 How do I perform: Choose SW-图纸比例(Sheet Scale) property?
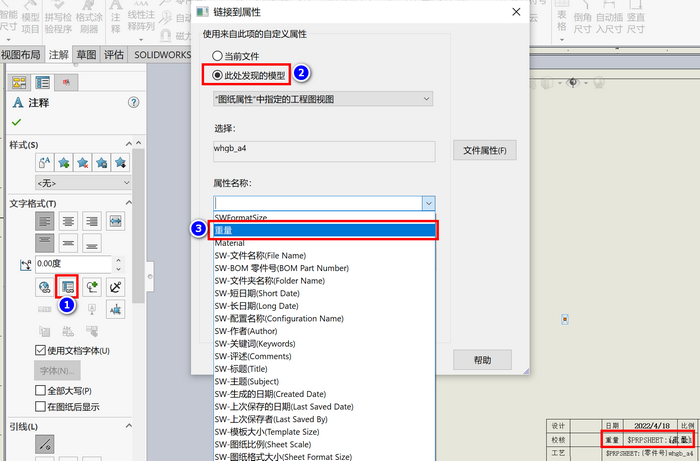pyautogui.click(x=325, y=444)
